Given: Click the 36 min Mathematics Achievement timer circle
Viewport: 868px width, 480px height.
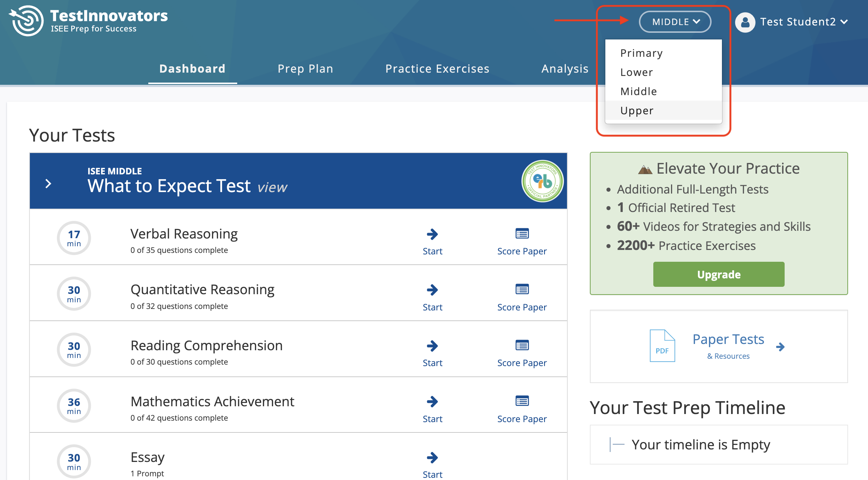Looking at the screenshot, I should (x=74, y=406).
